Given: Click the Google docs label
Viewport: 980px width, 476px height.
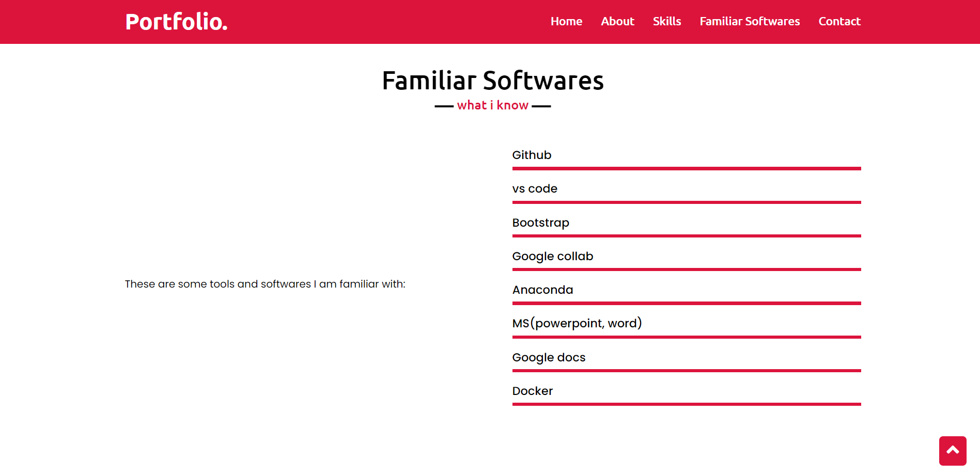Looking at the screenshot, I should 549,357.
